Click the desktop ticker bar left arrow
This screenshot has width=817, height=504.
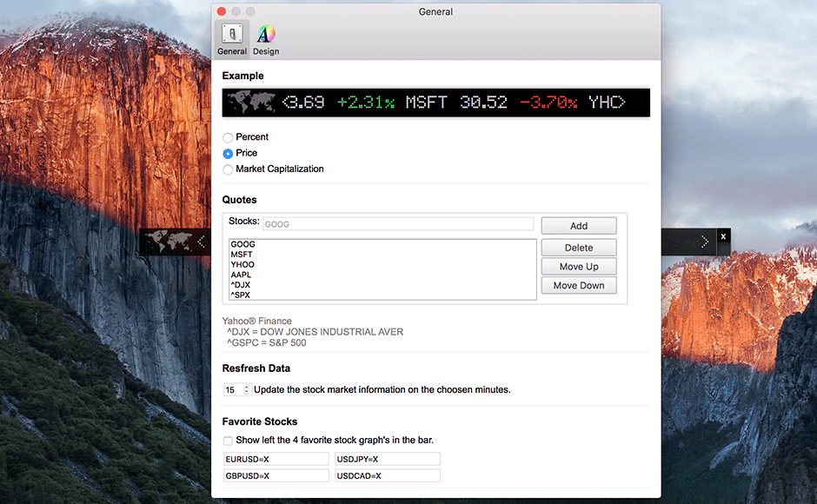[201, 242]
